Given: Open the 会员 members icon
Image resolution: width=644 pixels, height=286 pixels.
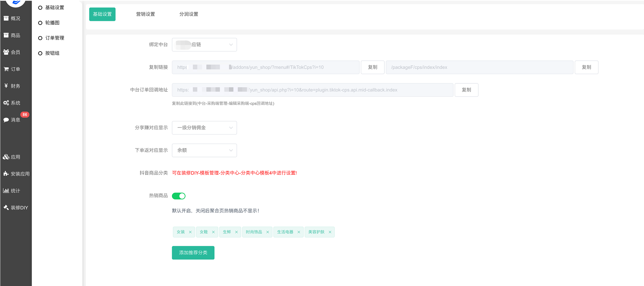Looking at the screenshot, I should click(x=6, y=52).
